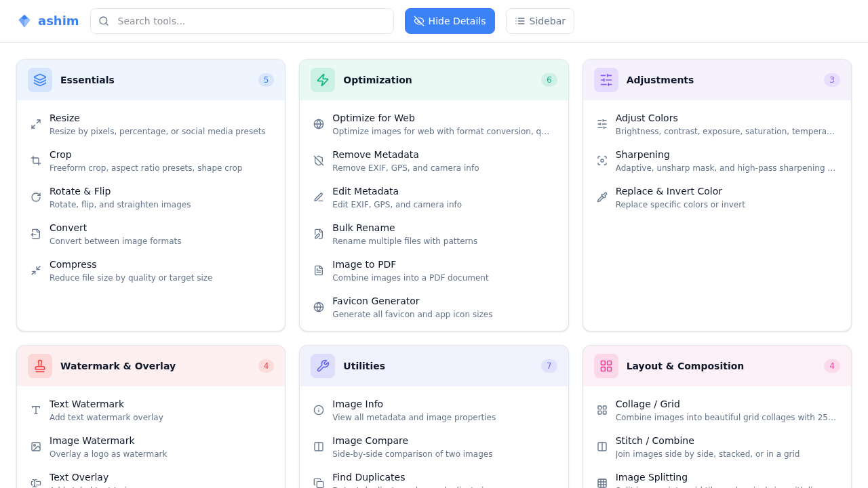This screenshot has height=488, width=868.
Task: Click the Optimization count badge 6
Action: (x=549, y=80)
